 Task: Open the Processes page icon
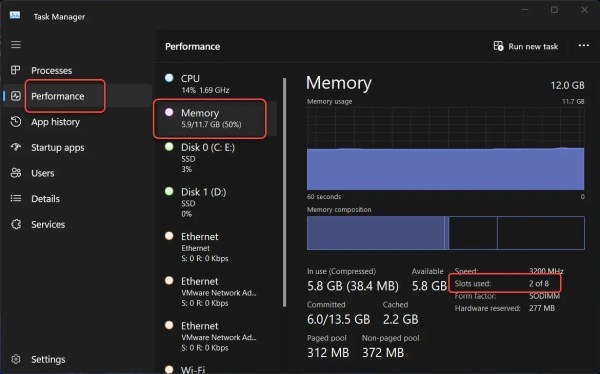pyautogui.click(x=15, y=70)
